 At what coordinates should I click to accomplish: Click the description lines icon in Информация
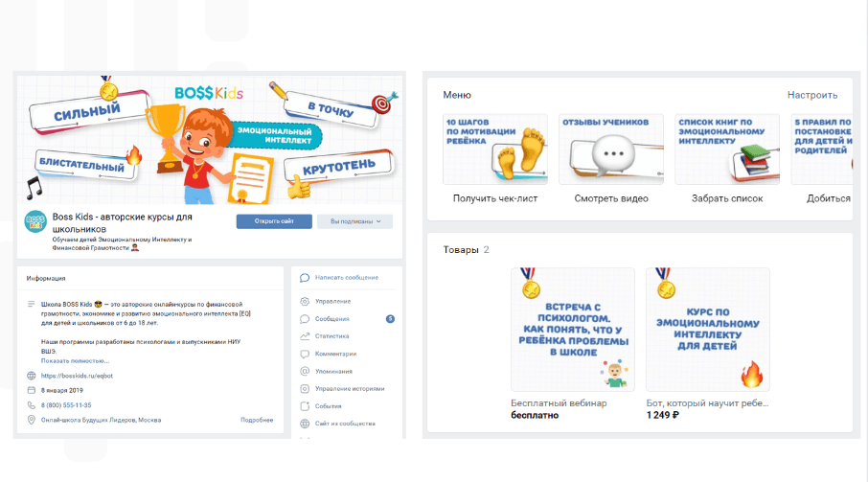31,305
